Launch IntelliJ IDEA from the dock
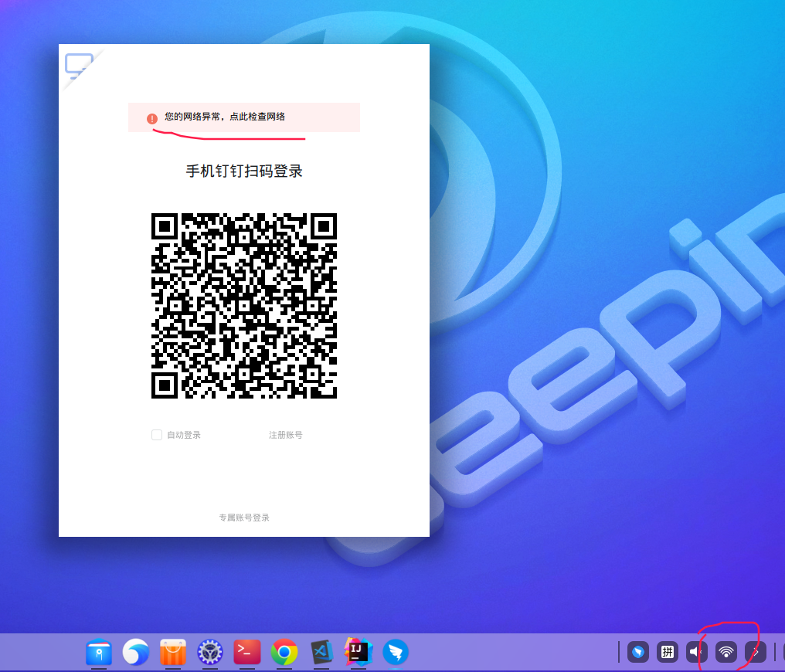Image resolution: width=785 pixels, height=672 pixels. pos(358,652)
